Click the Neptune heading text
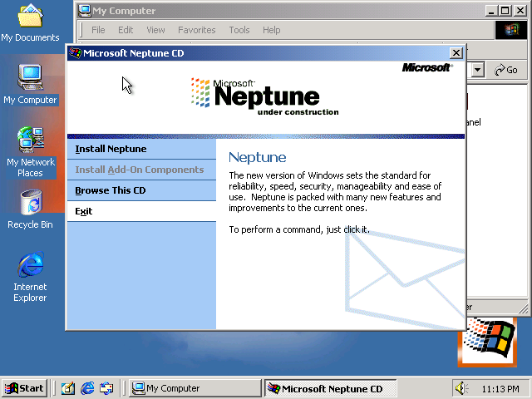This screenshot has width=532, height=399. [257, 157]
